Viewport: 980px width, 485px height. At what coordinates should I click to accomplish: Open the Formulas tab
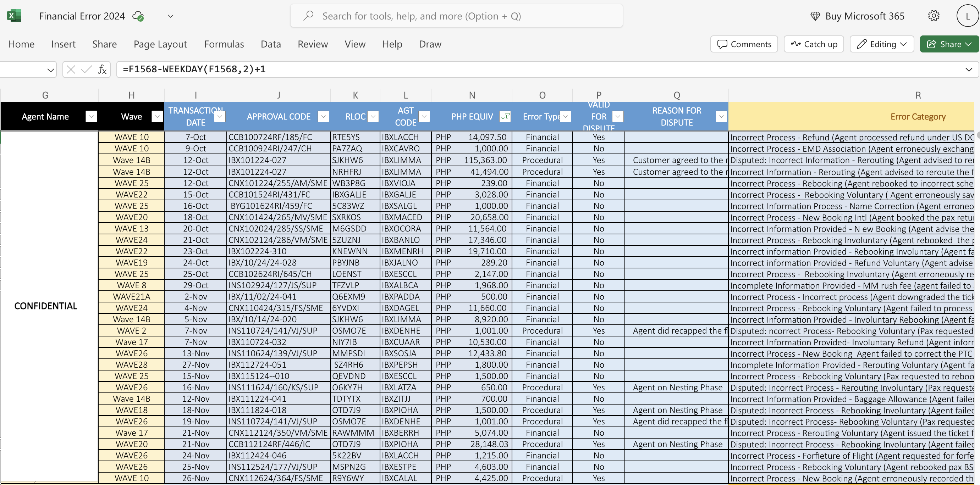tap(224, 44)
